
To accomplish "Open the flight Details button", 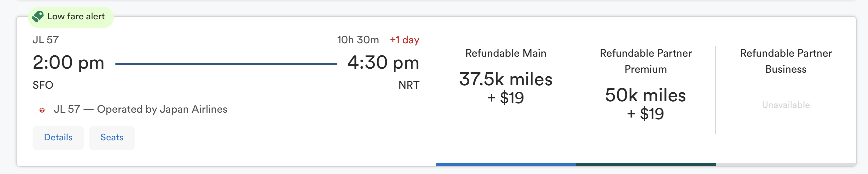I will pos(58,138).
